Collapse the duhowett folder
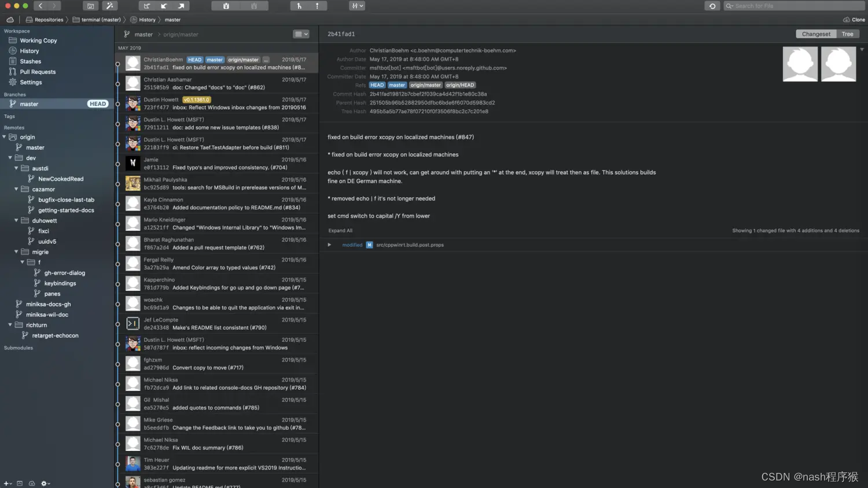This screenshot has width=868, height=488. tap(16, 220)
